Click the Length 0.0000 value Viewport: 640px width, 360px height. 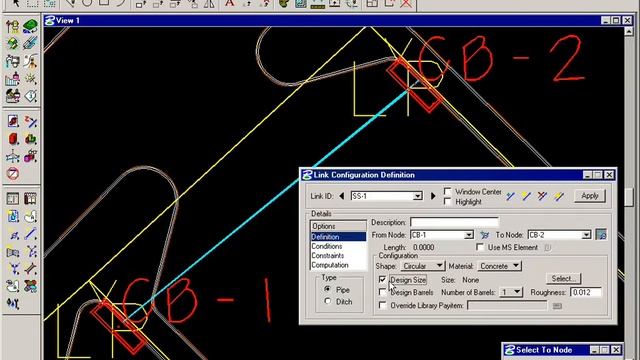coord(423,247)
